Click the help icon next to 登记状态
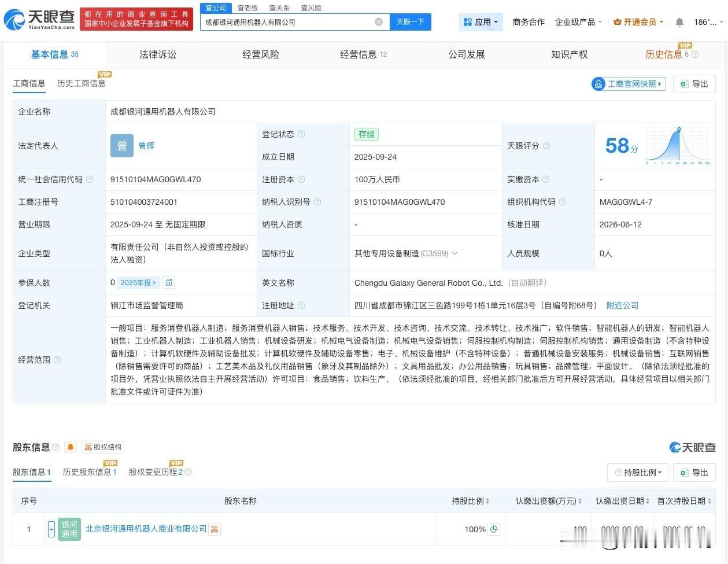The width and height of the screenshot is (728, 564). (x=301, y=134)
